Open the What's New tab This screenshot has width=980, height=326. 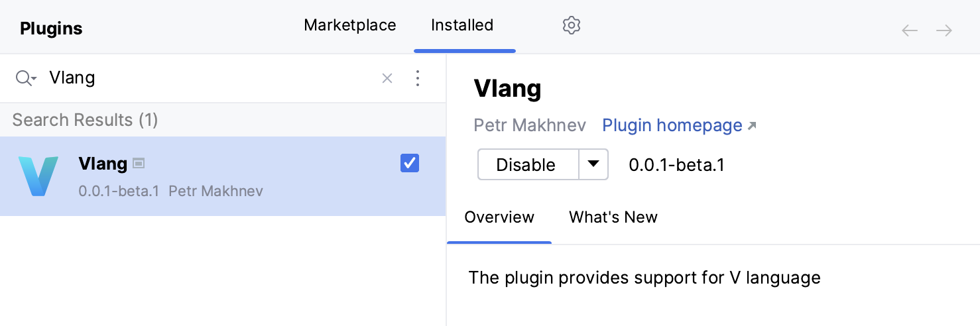(x=613, y=217)
